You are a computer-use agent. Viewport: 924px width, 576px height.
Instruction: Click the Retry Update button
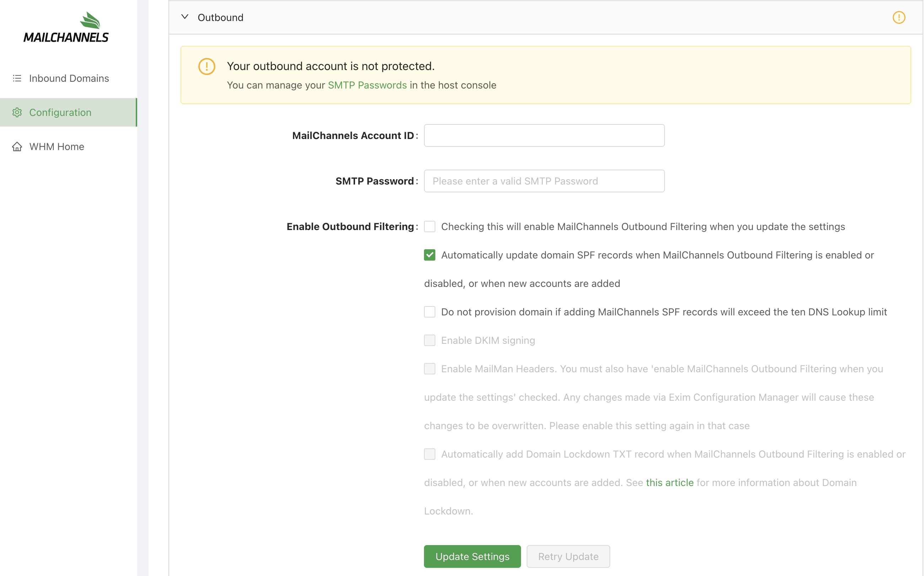pos(568,556)
